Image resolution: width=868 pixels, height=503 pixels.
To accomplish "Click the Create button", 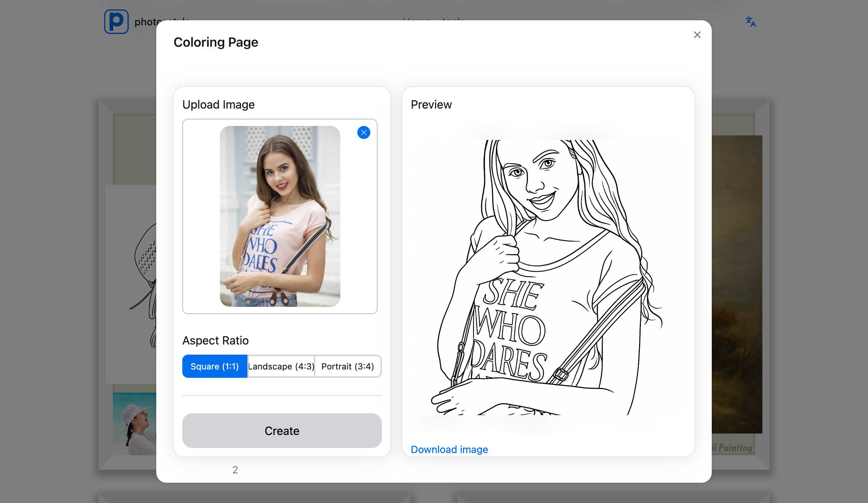I will point(282,431).
